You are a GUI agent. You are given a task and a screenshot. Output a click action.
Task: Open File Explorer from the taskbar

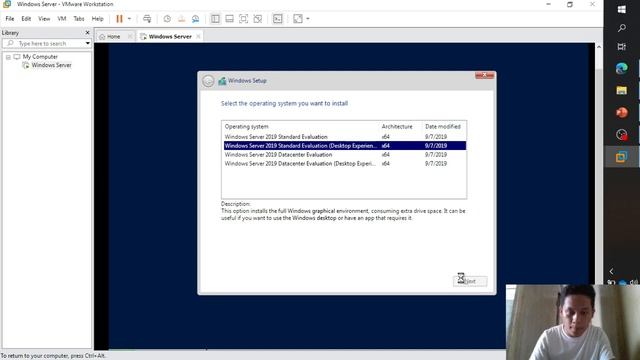point(622,90)
